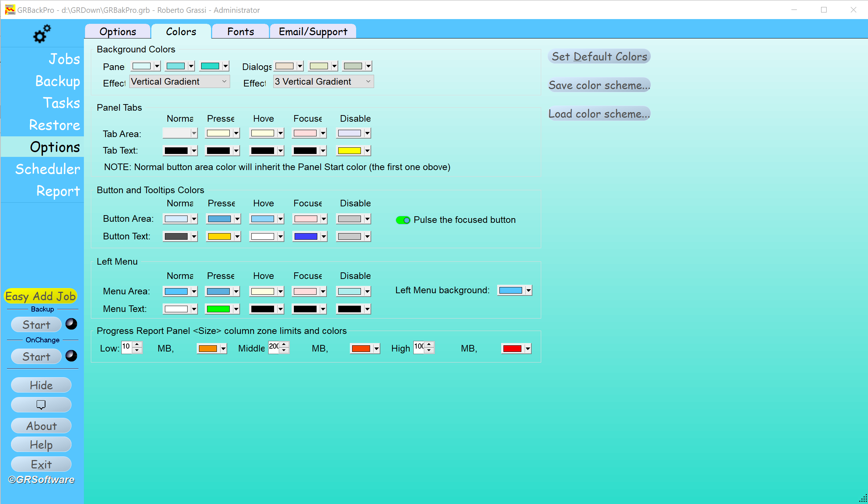Click the yellow Disabled Tab Text swatch
Screen dimensions: 868x504
pyautogui.click(x=349, y=151)
